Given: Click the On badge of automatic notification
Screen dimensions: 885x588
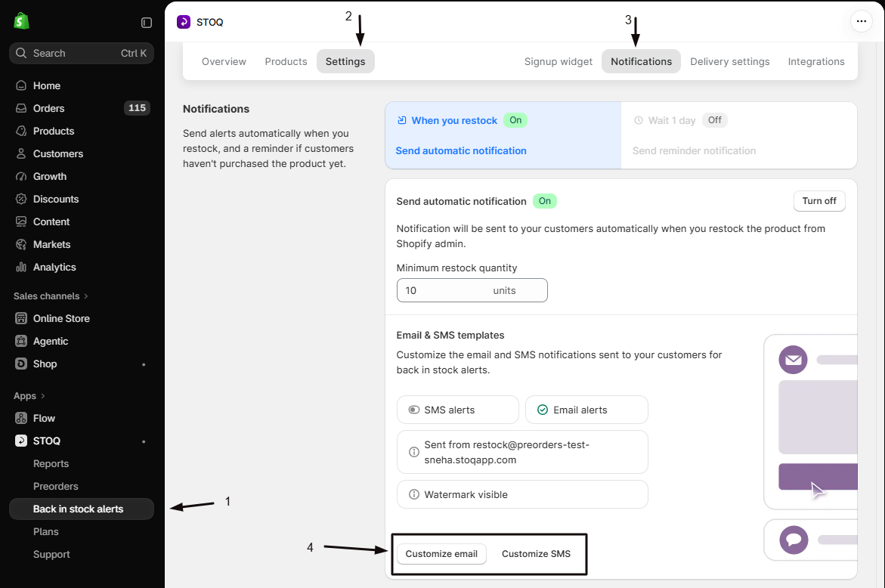Looking at the screenshot, I should coord(545,201).
